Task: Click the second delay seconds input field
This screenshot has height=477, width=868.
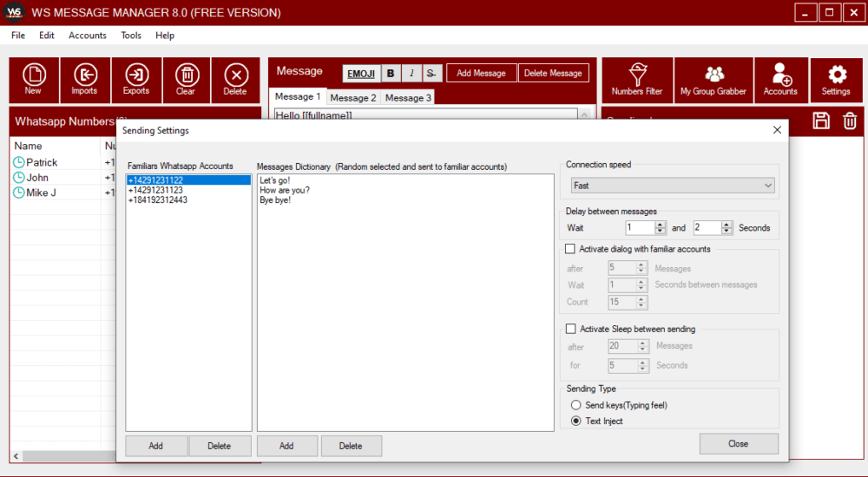Action: point(707,227)
